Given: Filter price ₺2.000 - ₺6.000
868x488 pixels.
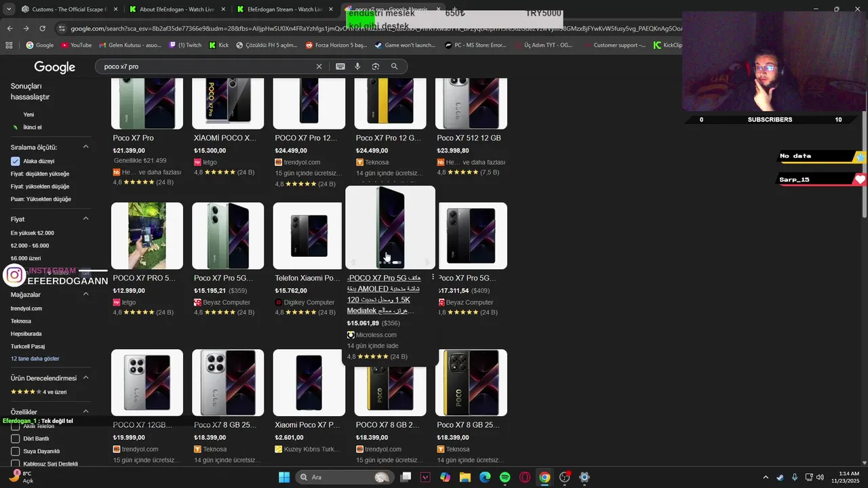Looking at the screenshot, I should coord(30,246).
